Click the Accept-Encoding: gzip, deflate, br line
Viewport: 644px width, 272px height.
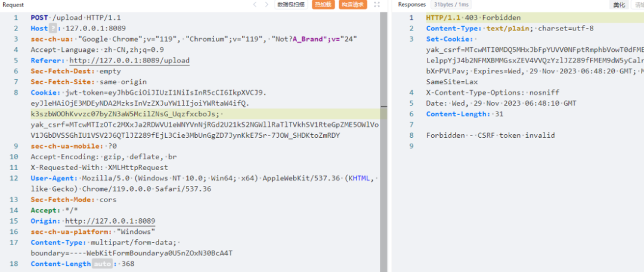104,156
